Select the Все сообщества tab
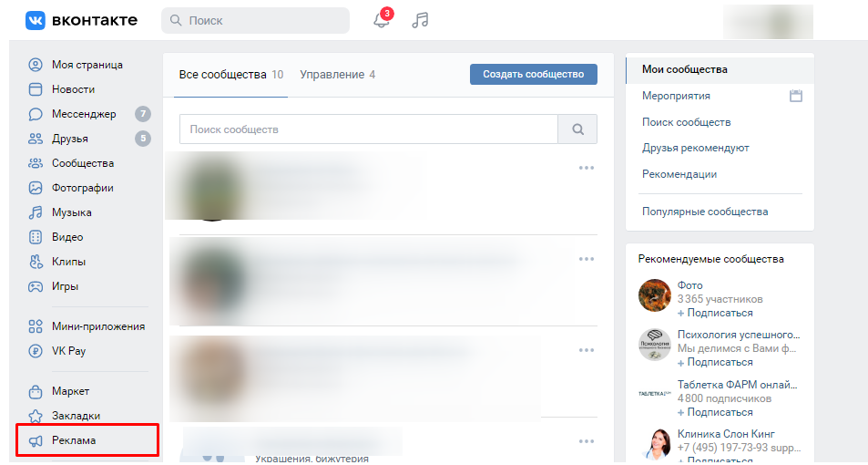Screen dimensions: 868x465 coord(230,75)
